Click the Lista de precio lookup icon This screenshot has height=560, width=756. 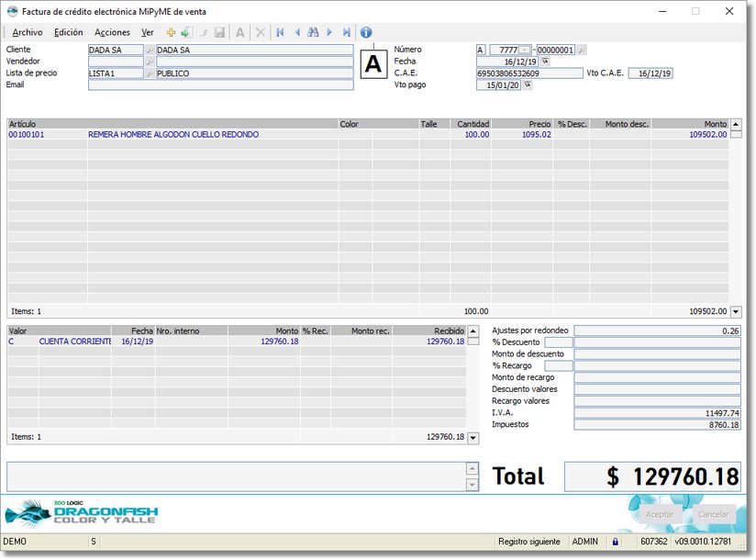(150, 73)
